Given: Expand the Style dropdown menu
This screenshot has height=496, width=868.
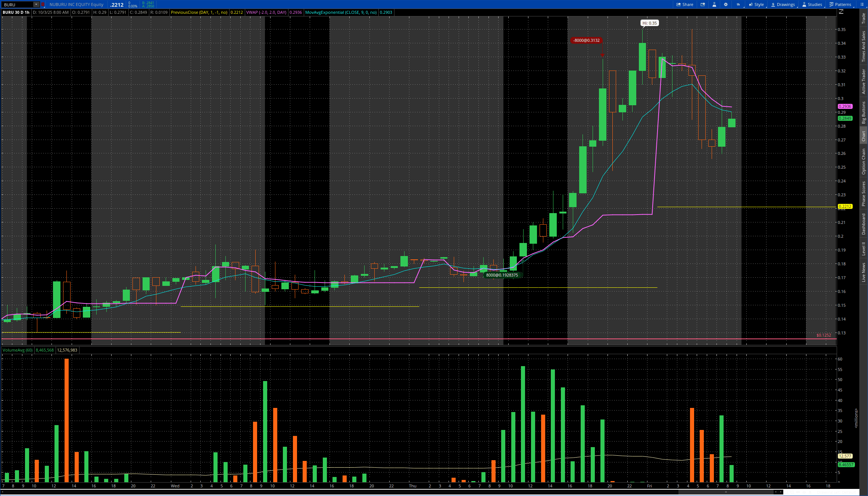Looking at the screenshot, I should [756, 4].
